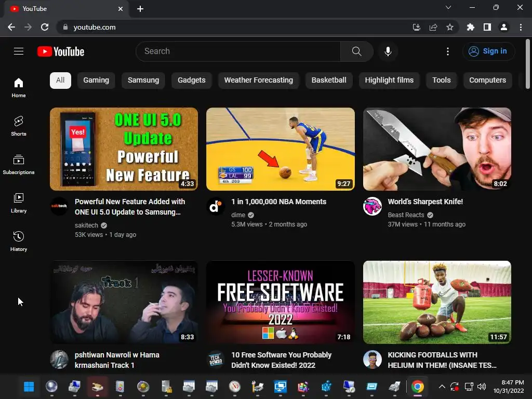Image resolution: width=532 pixels, height=399 pixels.
Task: Click the browser back arrow
Action: [11, 27]
